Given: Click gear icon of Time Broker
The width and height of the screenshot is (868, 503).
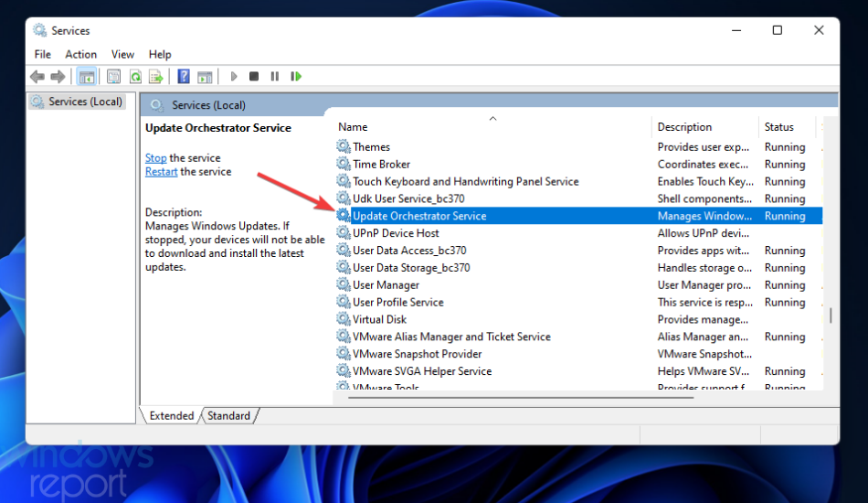Looking at the screenshot, I should click(x=344, y=164).
